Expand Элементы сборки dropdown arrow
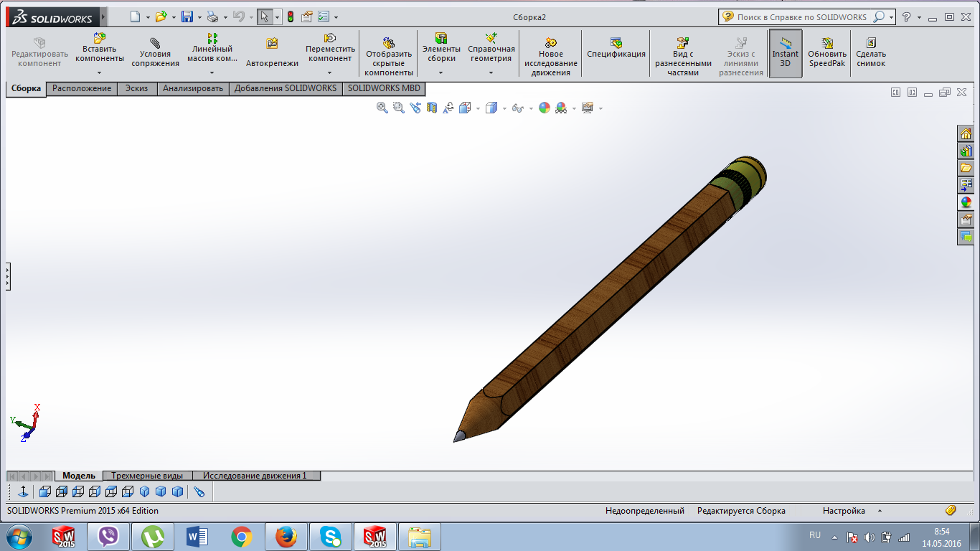980x551 pixels. click(x=441, y=72)
